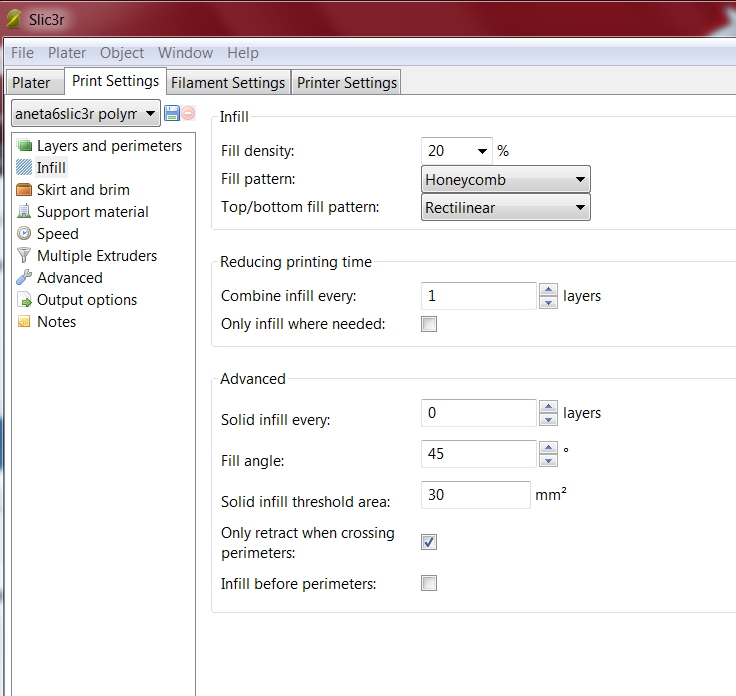This screenshot has width=736, height=696.
Task: Open the Help menu
Action: 243,53
